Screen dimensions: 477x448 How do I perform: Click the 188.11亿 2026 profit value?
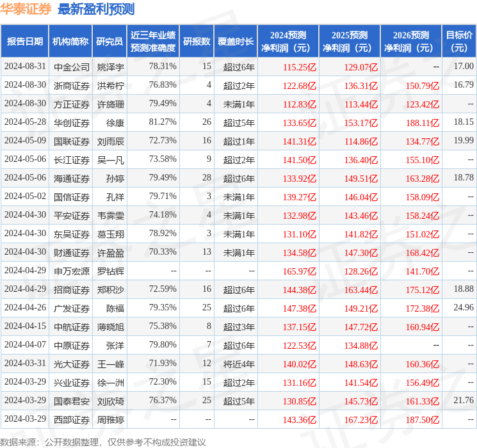tap(423, 123)
